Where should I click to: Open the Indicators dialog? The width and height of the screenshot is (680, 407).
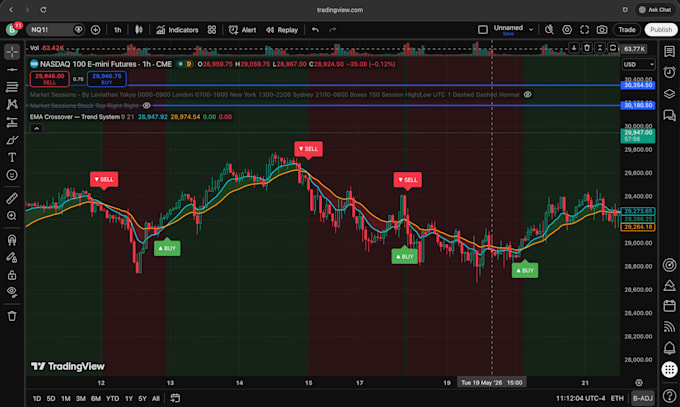(x=177, y=30)
